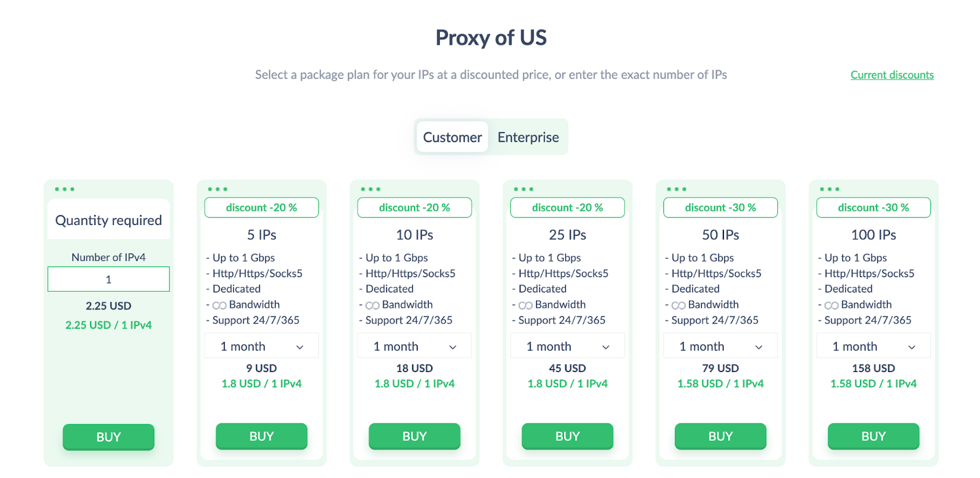Screen dimensions: 980x478
Task: Open the Current discounts link
Action: 892,74
